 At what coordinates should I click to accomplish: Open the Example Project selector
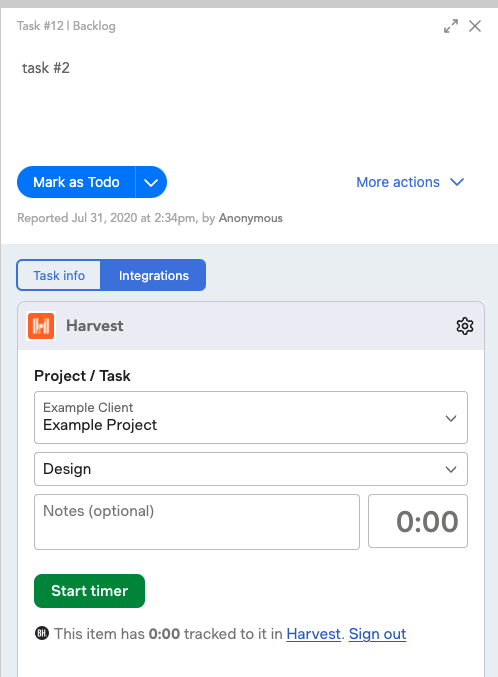click(x=251, y=418)
